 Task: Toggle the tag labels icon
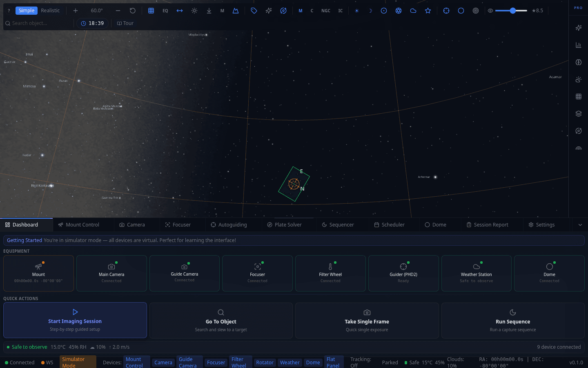(x=254, y=11)
